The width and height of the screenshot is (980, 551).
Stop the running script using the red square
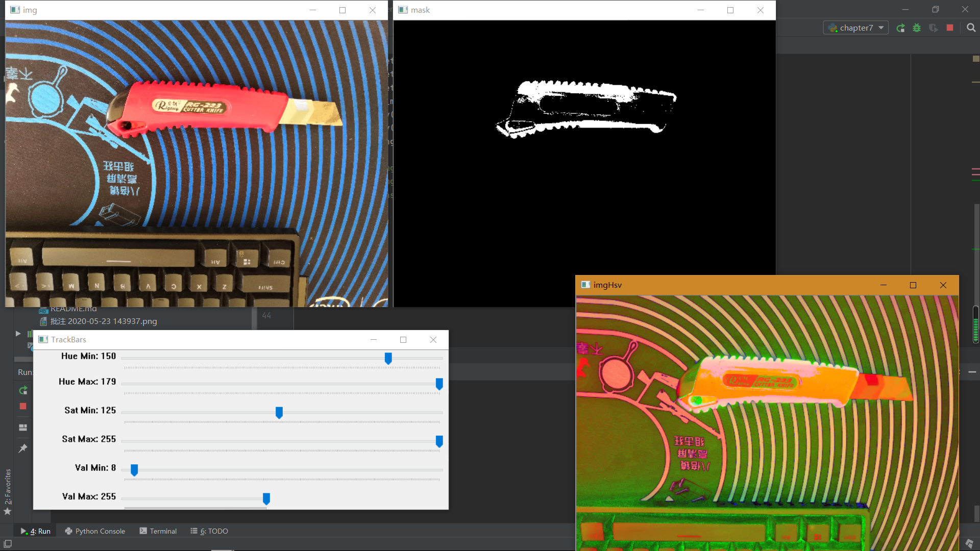pos(950,28)
